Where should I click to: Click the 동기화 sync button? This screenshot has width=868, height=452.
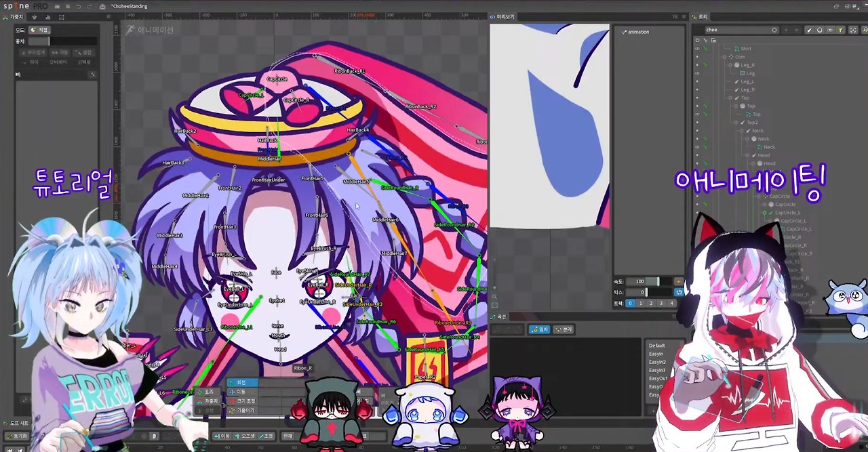coord(17,436)
